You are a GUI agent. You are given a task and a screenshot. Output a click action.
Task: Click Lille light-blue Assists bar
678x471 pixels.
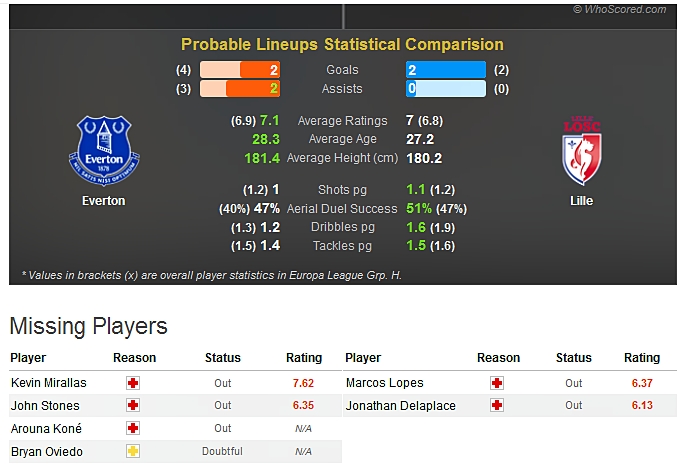[x=446, y=89]
